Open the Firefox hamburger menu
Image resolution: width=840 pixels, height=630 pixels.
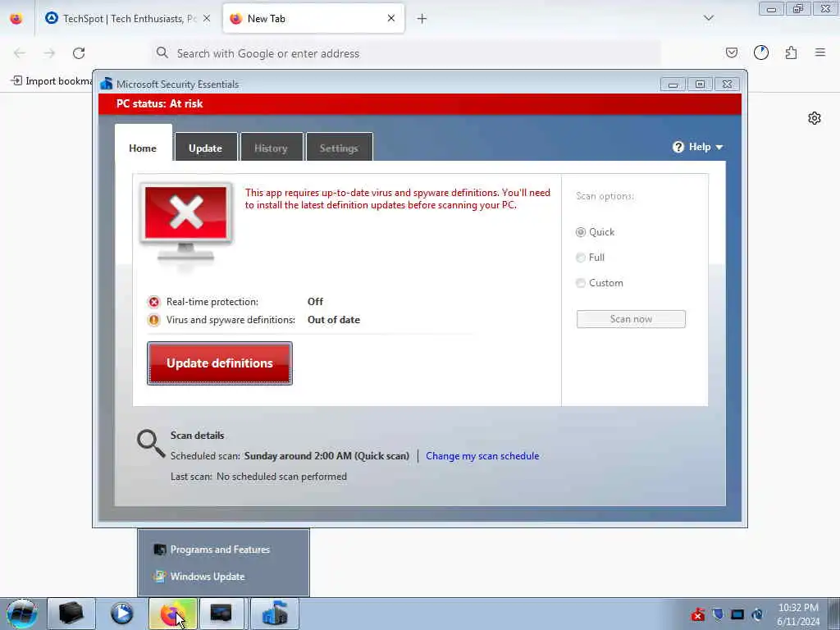[x=820, y=52]
